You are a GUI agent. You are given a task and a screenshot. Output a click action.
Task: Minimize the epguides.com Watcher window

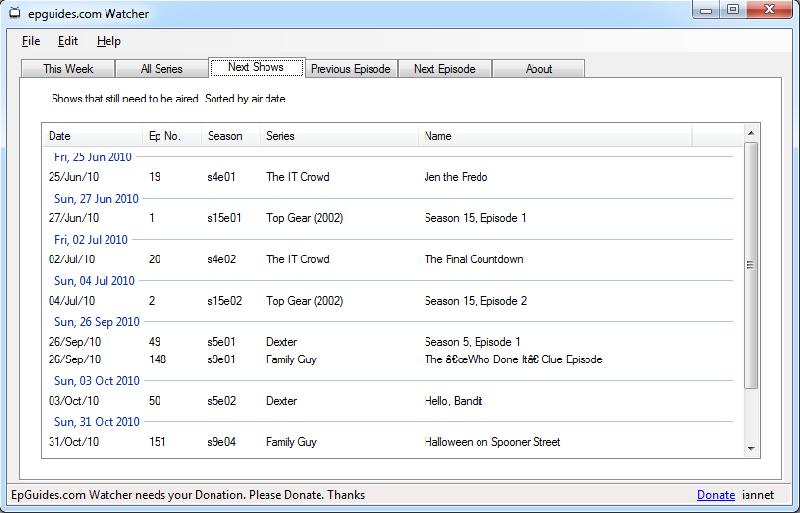pyautogui.click(x=706, y=10)
